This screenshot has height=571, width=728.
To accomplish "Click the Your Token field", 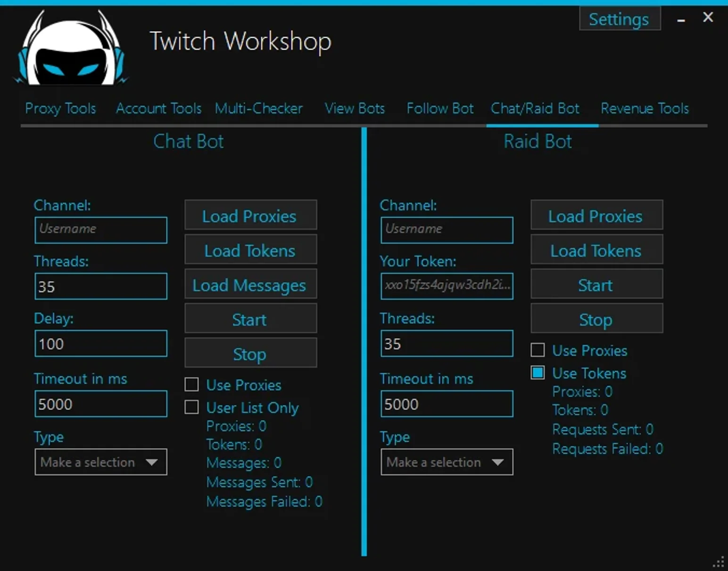I will (447, 286).
